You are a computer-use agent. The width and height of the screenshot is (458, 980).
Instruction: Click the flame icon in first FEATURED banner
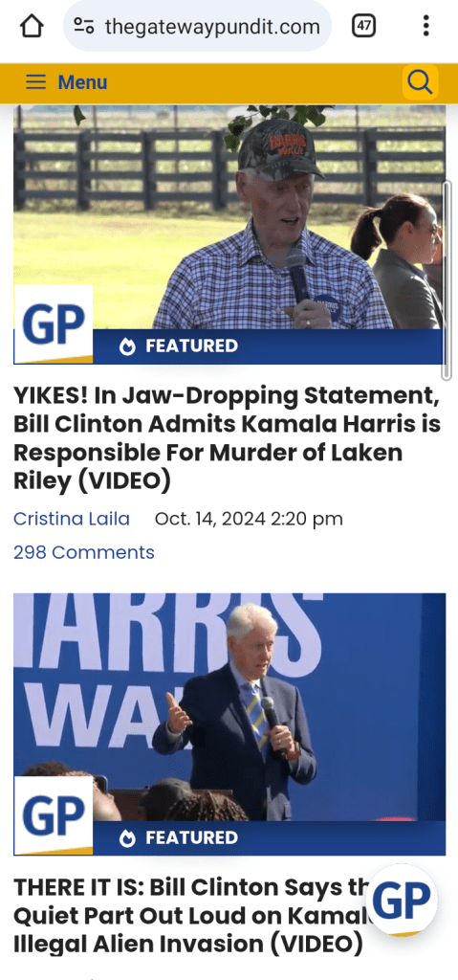[x=127, y=346]
